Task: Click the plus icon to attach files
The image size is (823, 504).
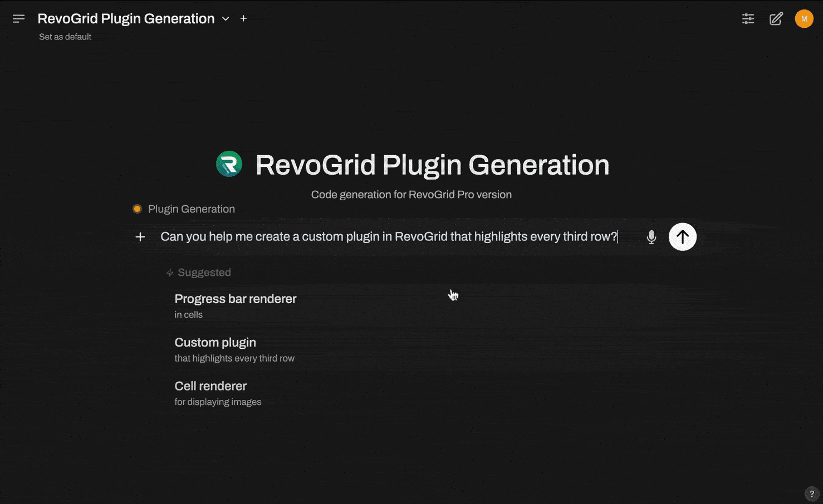Action: coord(140,237)
